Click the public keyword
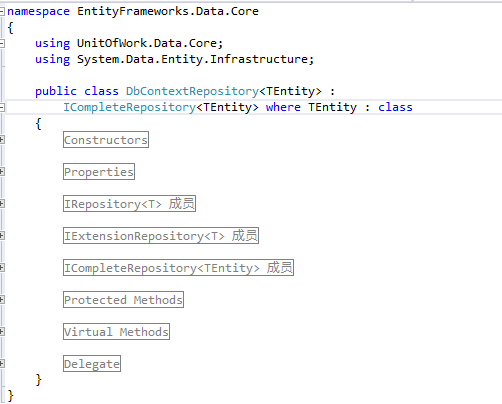The width and height of the screenshot is (502, 404). click(56, 91)
